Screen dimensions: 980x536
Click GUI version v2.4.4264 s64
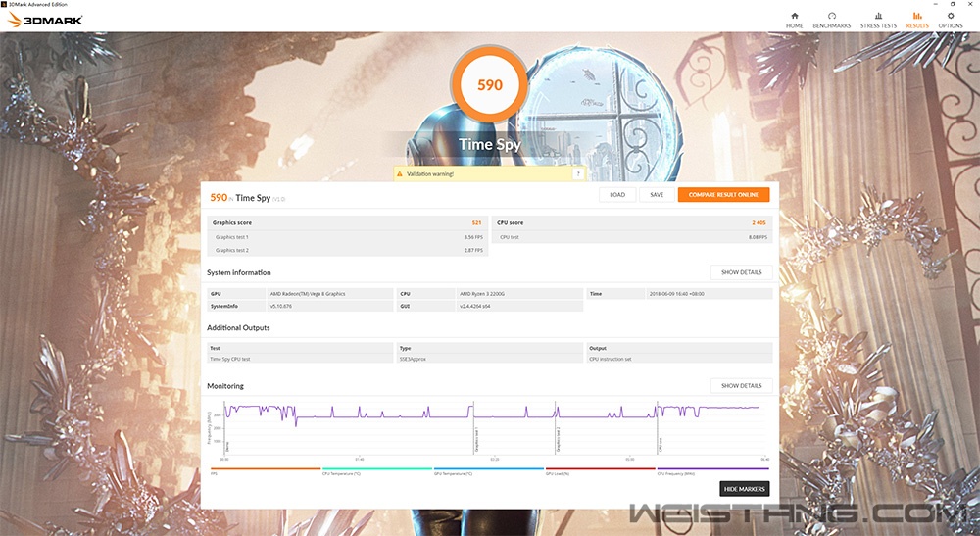coord(475,306)
